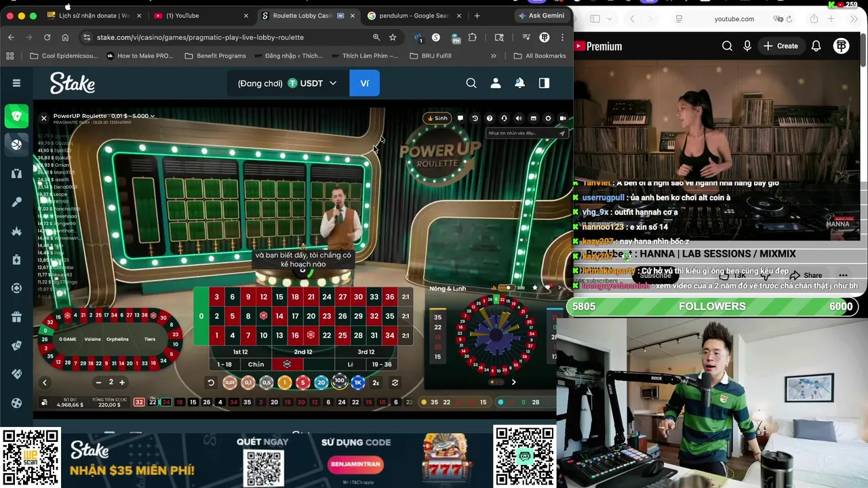The width and height of the screenshot is (868, 488).
Task: Expand the PowerUP Roulette table limits dropdown
Action: coord(104,116)
